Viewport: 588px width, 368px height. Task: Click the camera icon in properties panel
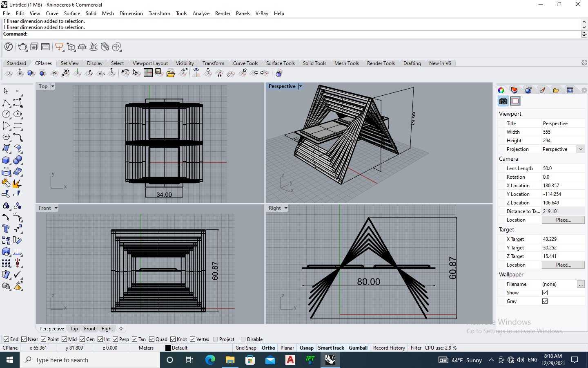(x=503, y=101)
